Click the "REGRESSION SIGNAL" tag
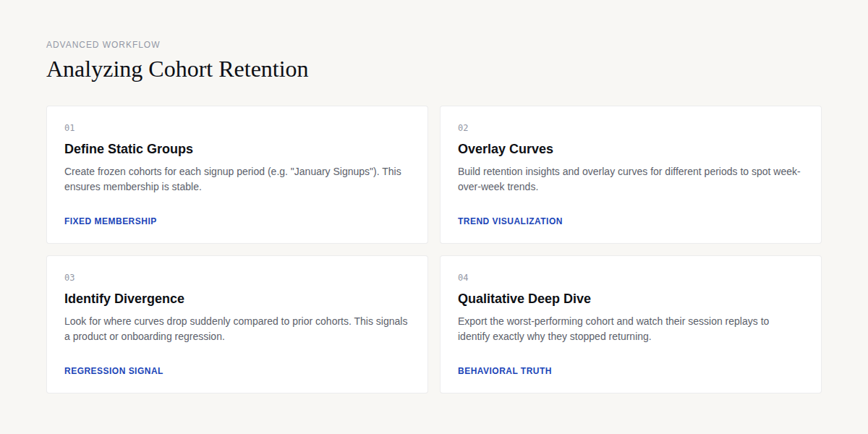The height and width of the screenshot is (434, 868). [114, 371]
